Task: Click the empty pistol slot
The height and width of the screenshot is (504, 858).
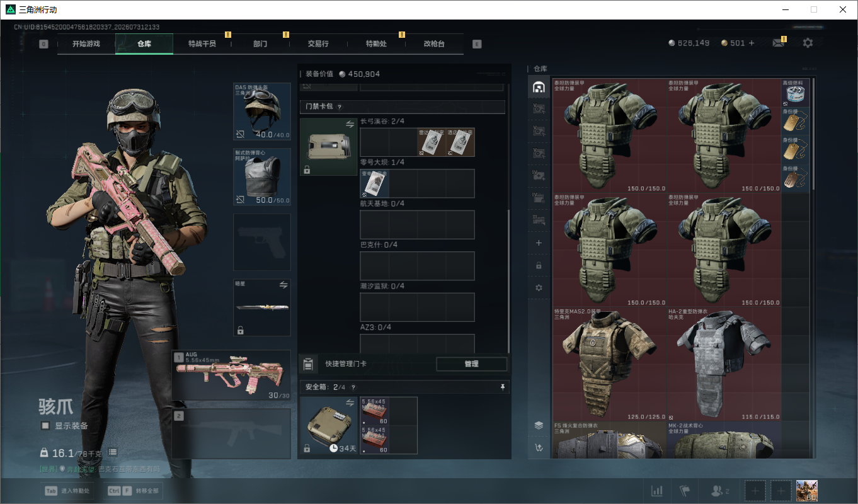Action: click(262, 242)
